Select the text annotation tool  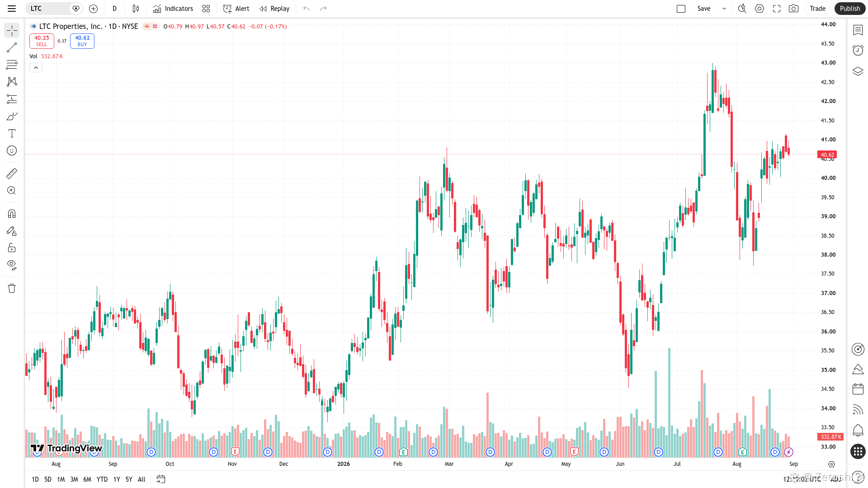[12, 133]
